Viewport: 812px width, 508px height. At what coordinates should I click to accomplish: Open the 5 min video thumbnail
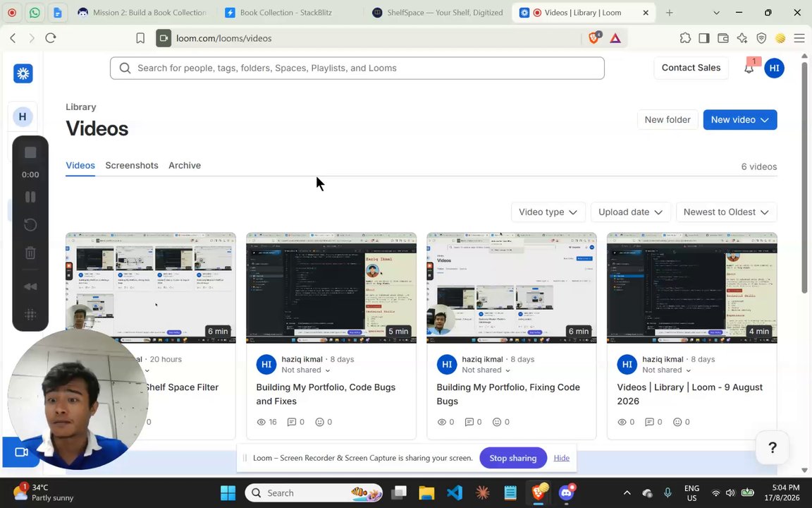(x=331, y=288)
